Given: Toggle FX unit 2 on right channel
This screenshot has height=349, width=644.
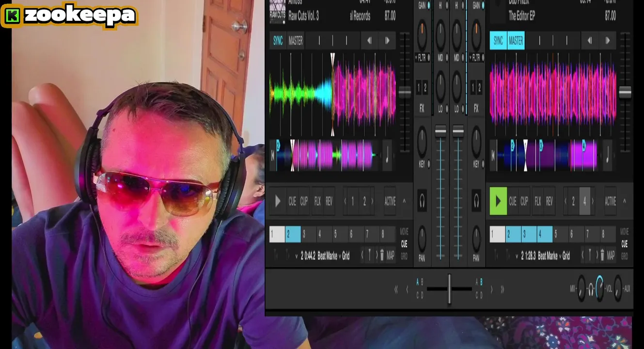Looking at the screenshot, I should tap(479, 88).
